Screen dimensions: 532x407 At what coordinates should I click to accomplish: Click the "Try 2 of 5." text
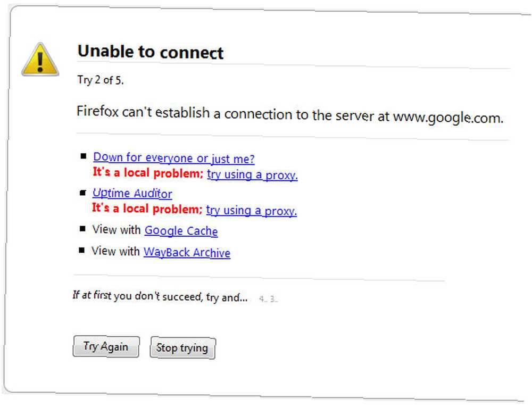click(x=101, y=80)
